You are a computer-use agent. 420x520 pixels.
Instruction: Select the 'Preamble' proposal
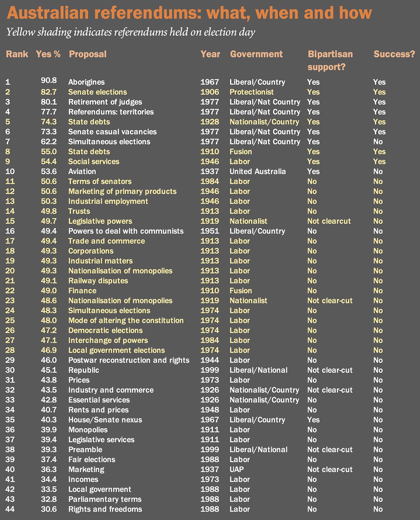coord(85,450)
